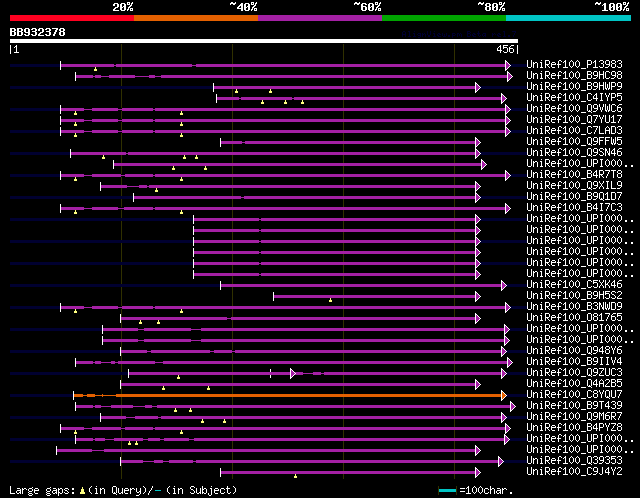Click the UniRef100_B9H5S2 label
Viewport: 640px width, 498px height.
574,295
